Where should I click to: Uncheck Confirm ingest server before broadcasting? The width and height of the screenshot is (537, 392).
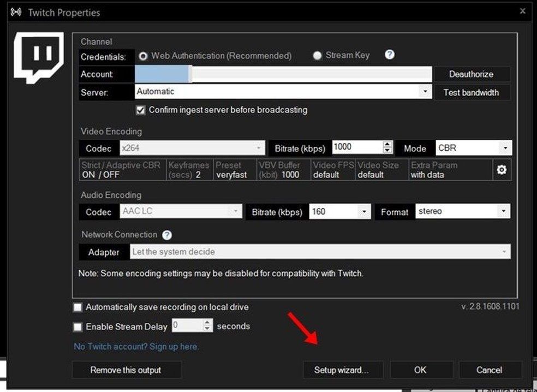[x=140, y=110]
